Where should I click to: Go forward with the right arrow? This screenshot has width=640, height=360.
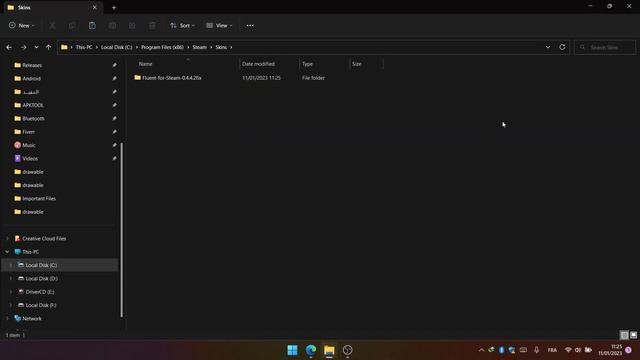pyautogui.click(x=23, y=47)
